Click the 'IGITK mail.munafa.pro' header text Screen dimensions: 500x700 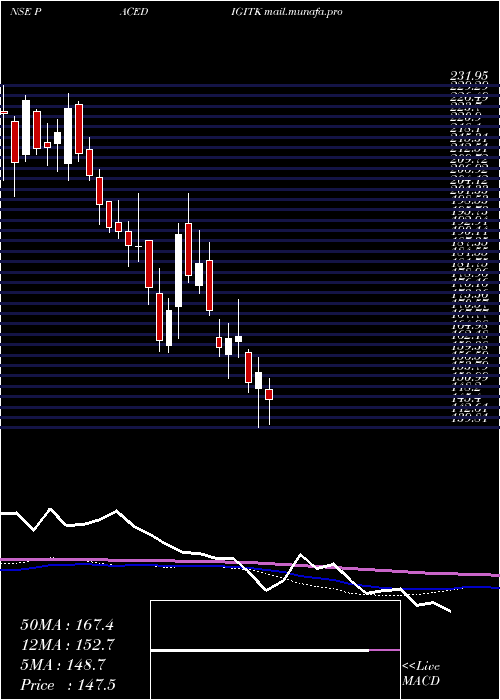pos(287,12)
